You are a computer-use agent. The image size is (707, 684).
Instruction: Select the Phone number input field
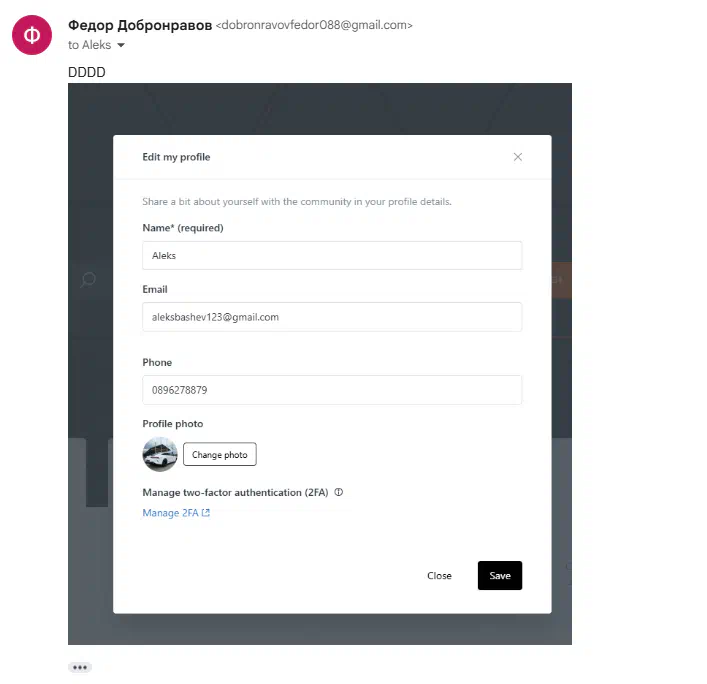coord(332,390)
